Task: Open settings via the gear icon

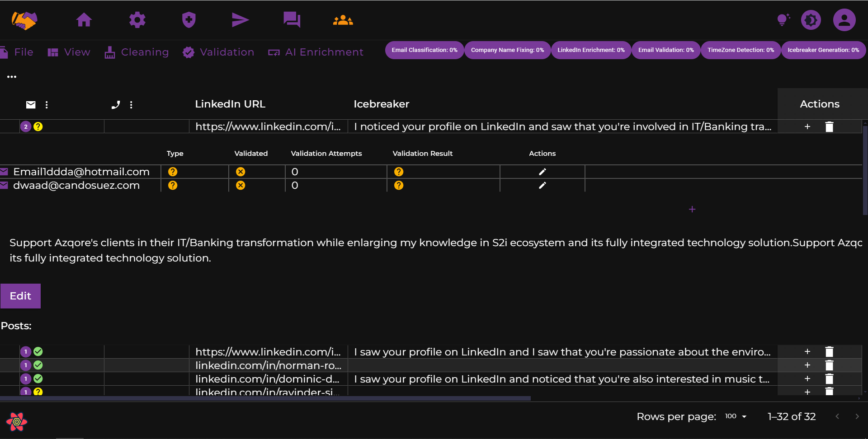Action: [x=137, y=20]
